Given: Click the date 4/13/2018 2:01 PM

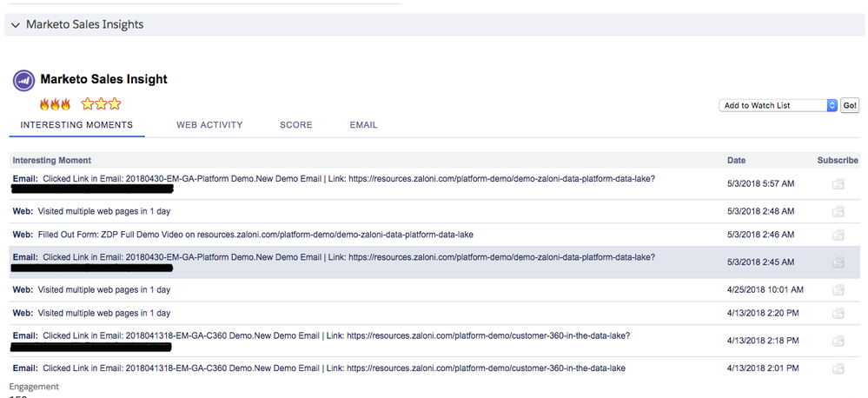Looking at the screenshot, I should 763,368.
